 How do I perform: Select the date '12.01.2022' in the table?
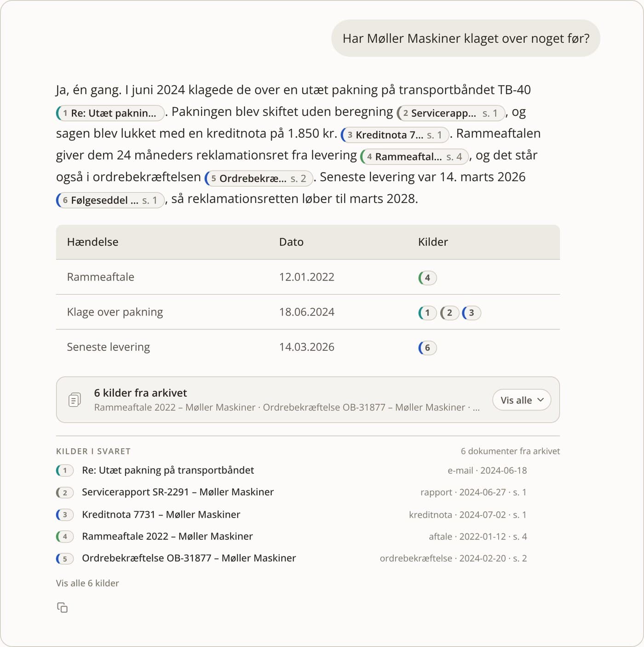[307, 277]
